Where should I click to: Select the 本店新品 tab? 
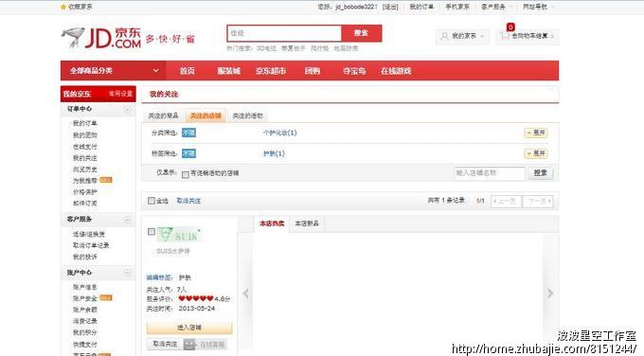[307, 223]
